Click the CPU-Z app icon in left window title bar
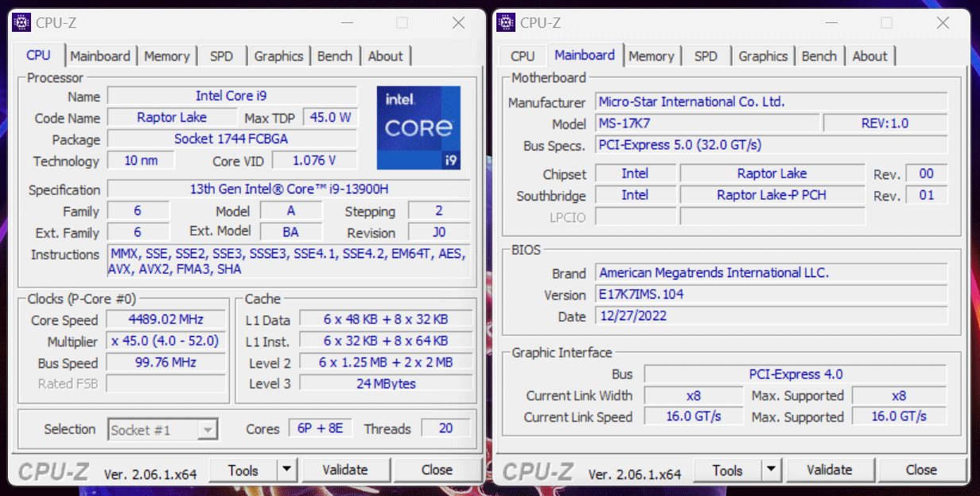This screenshot has width=980, height=496. click(23, 22)
